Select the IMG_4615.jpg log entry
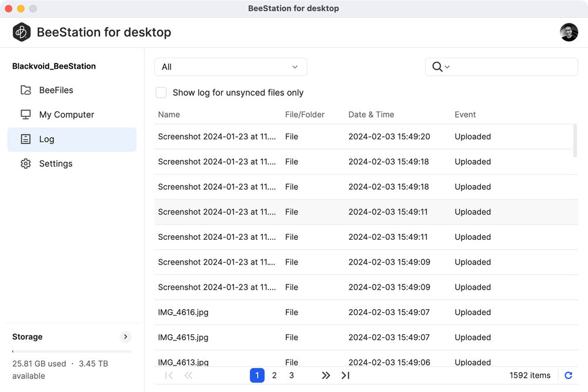The width and height of the screenshot is (588, 392). point(366,337)
